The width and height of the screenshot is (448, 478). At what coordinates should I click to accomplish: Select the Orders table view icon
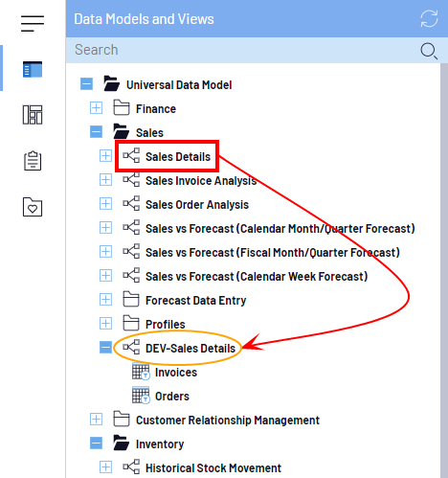coord(141,396)
